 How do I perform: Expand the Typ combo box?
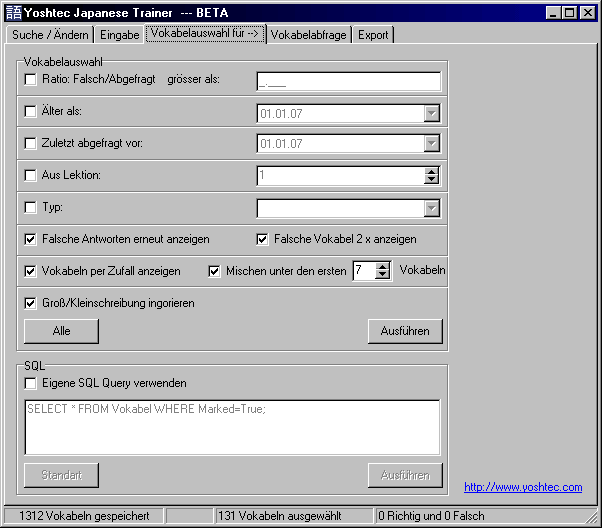[x=431, y=208]
